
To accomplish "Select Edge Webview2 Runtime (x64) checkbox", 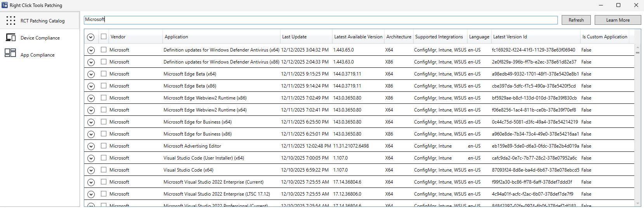I will tap(104, 110).
